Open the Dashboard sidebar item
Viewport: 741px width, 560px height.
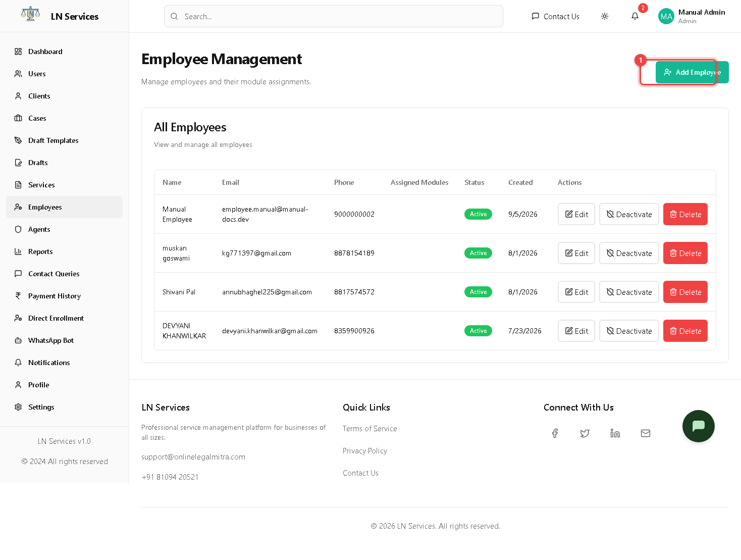pyautogui.click(x=64, y=52)
